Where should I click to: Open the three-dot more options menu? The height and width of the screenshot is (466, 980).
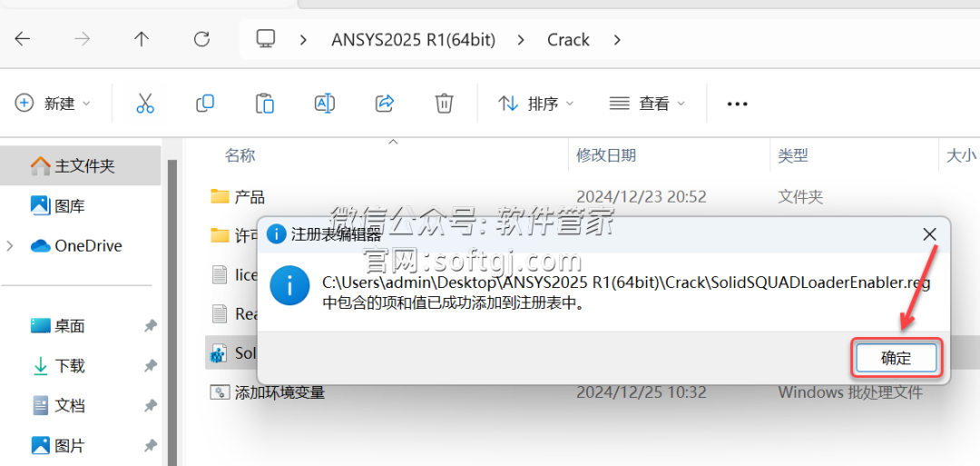[x=738, y=104]
